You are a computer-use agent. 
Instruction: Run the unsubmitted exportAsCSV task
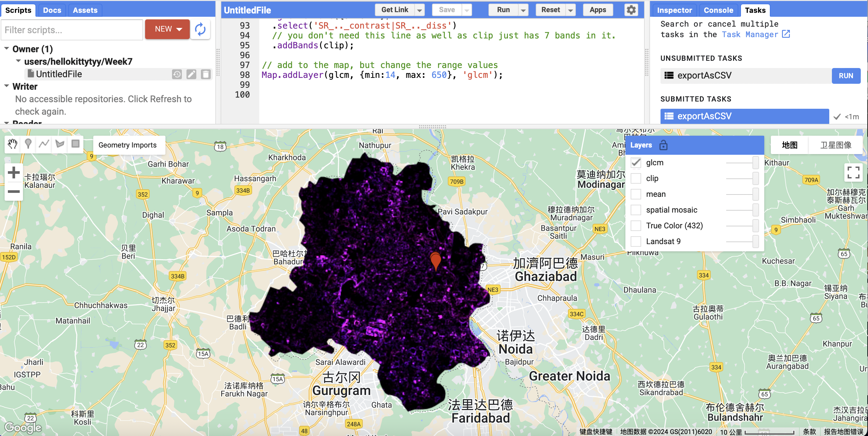tap(846, 76)
